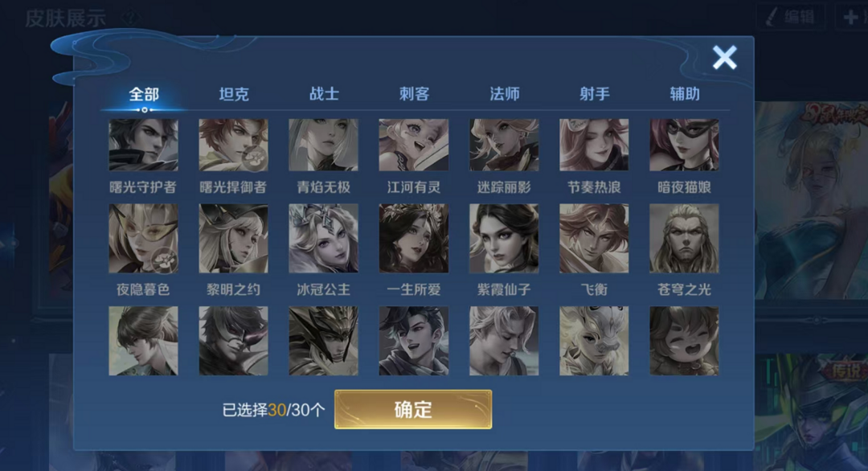The image size is (868, 471).
Task: Close the skin selection dialog
Action: tap(725, 58)
